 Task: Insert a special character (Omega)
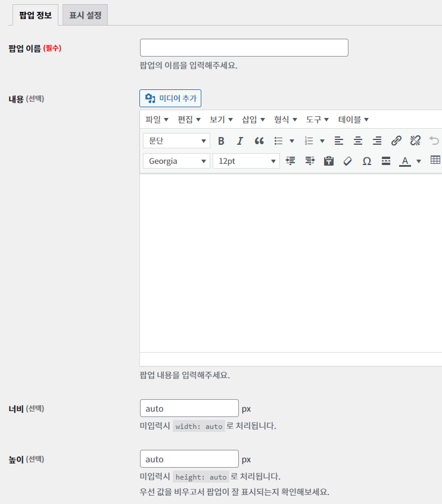coord(367,161)
